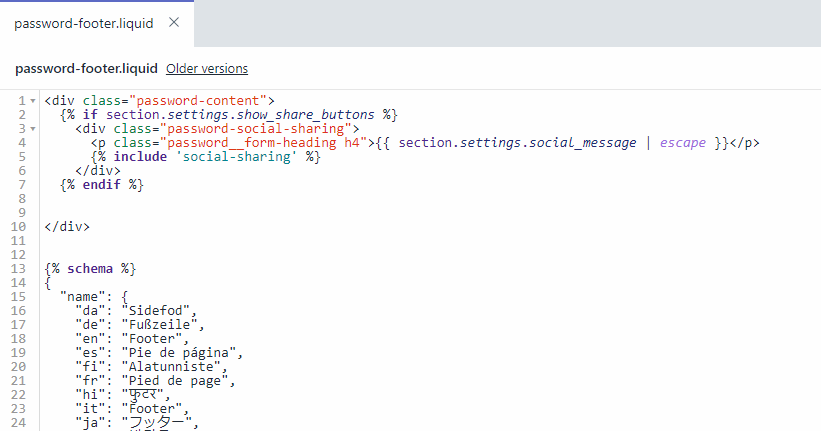The height and width of the screenshot is (431, 821).
Task: Click section.settings.social_message on line 4
Action: (517, 143)
